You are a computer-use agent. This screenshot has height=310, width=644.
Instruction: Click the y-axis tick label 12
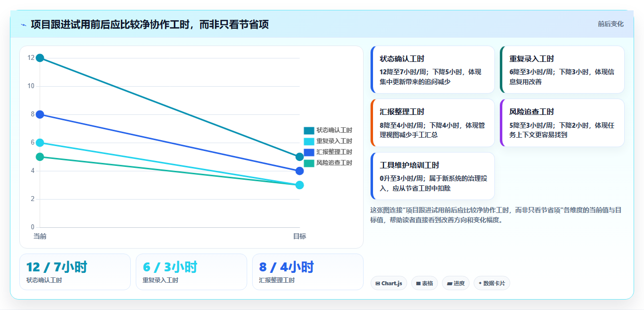click(31, 58)
